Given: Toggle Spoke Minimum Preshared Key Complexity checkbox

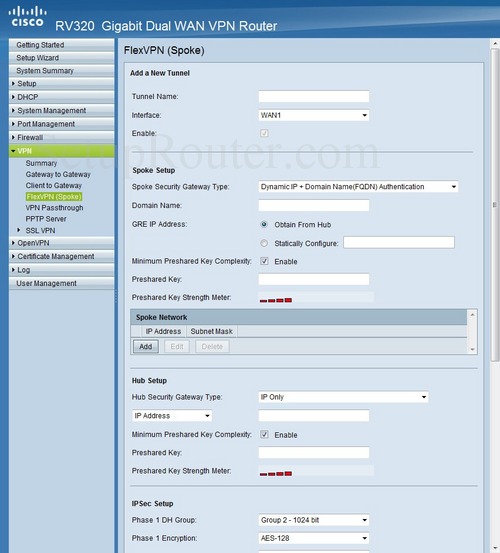Looking at the screenshot, I should click(264, 261).
